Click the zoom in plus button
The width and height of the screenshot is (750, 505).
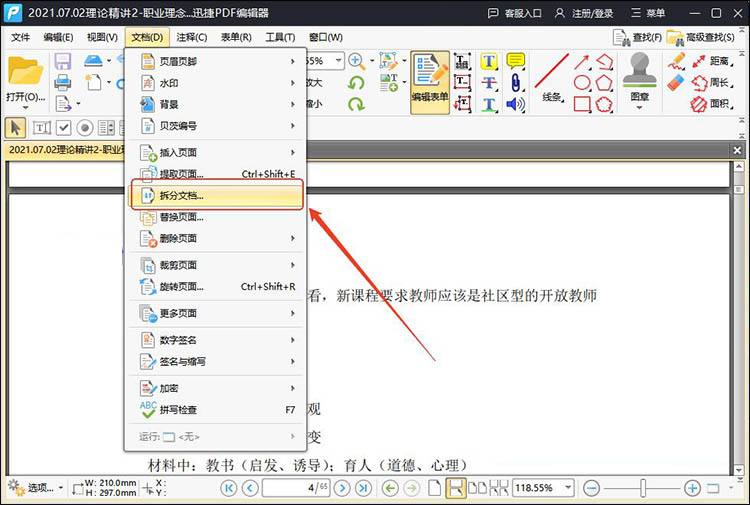(x=692, y=488)
